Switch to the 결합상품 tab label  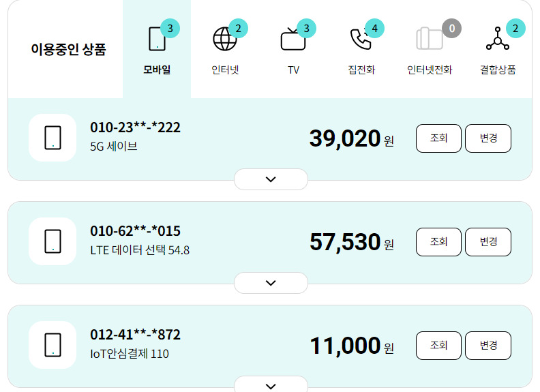coord(498,70)
